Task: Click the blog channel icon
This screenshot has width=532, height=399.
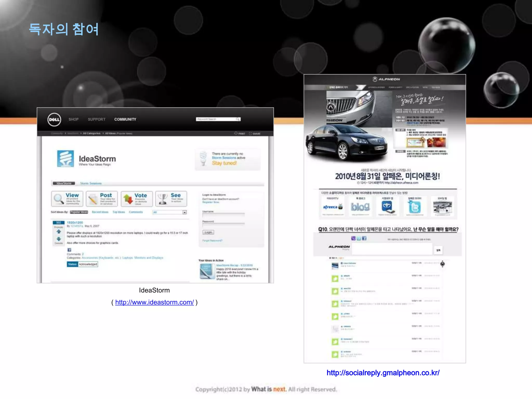Action: [360, 207]
